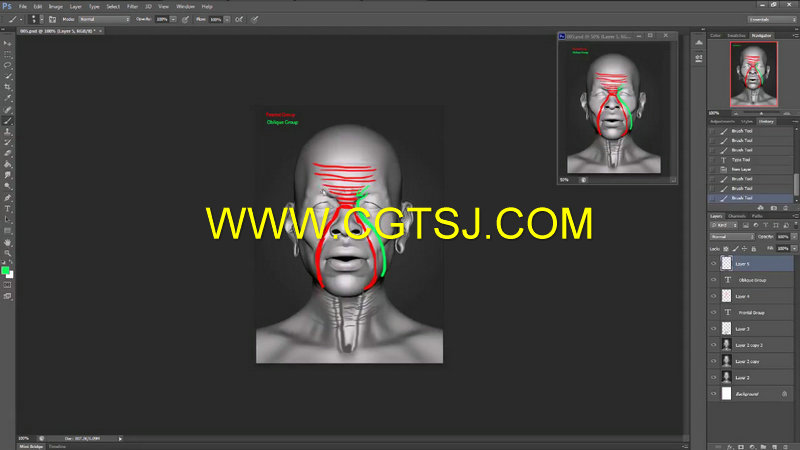
Task: Click the document zoom percentage field
Action: point(23,438)
